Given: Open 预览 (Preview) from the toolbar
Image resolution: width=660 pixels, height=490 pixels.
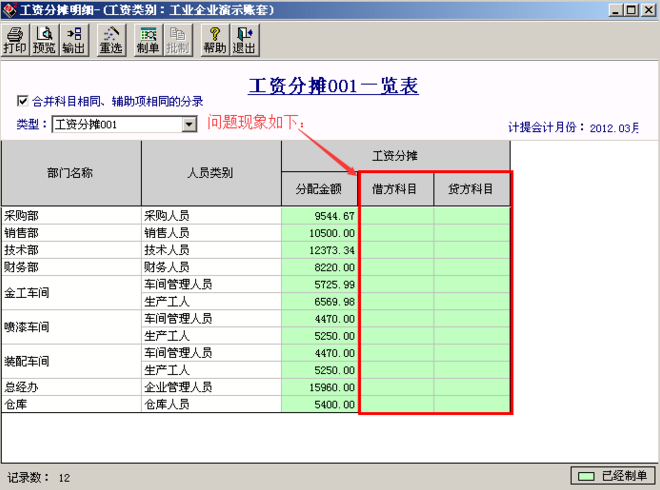Looking at the screenshot, I should (44, 40).
